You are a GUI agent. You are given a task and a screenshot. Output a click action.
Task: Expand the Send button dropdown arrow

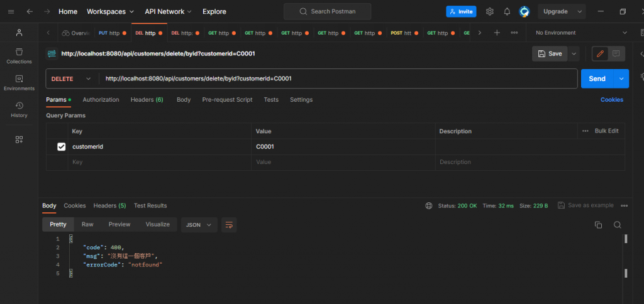pos(621,79)
